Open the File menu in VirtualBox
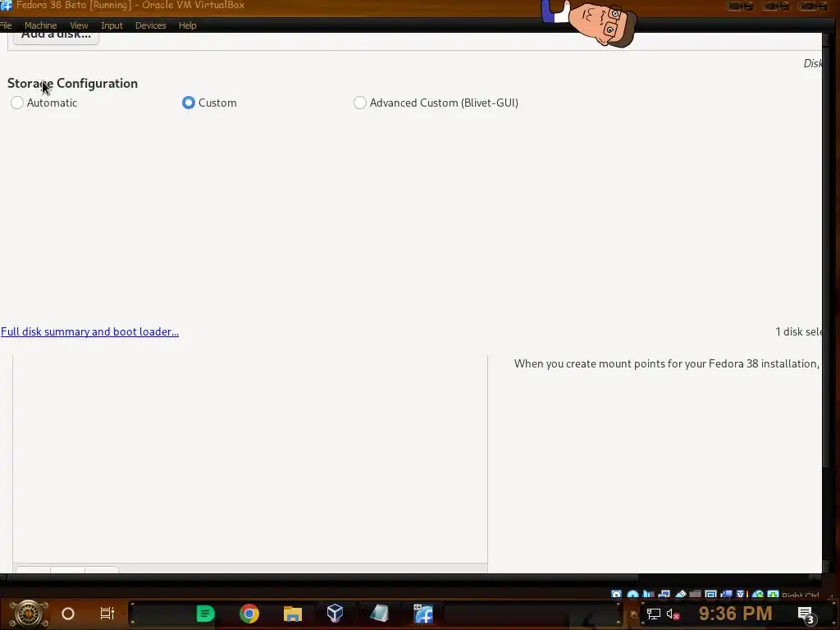This screenshot has width=840, height=630. (x=6, y=25)
